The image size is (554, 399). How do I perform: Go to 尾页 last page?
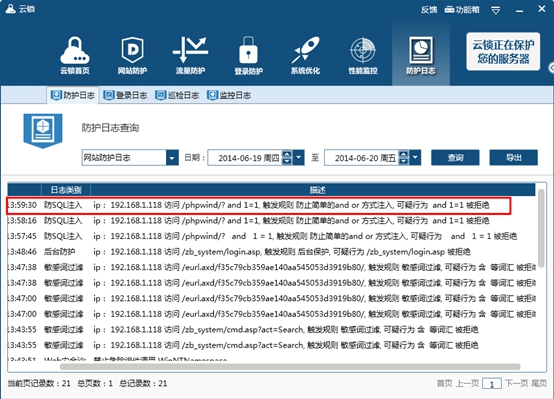[539, 383]
